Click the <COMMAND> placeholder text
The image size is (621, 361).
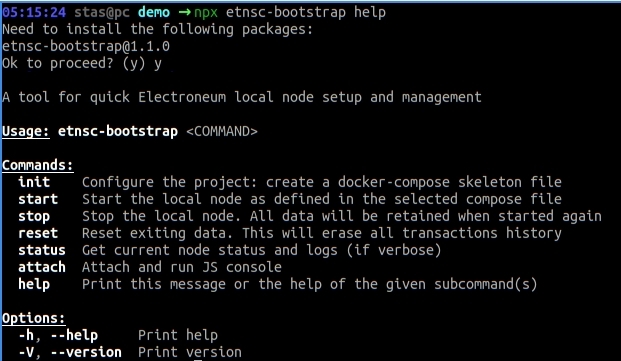point(222,131)
